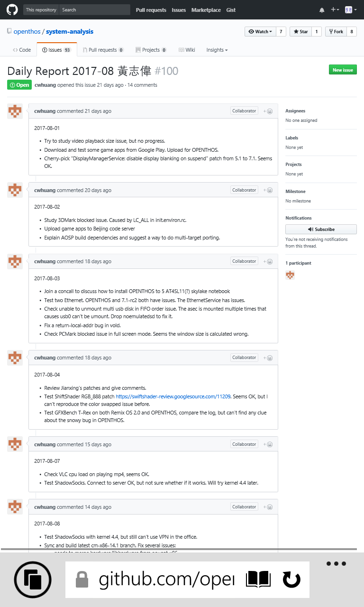Open the user avatar profile menu

[x=350, y=10]
